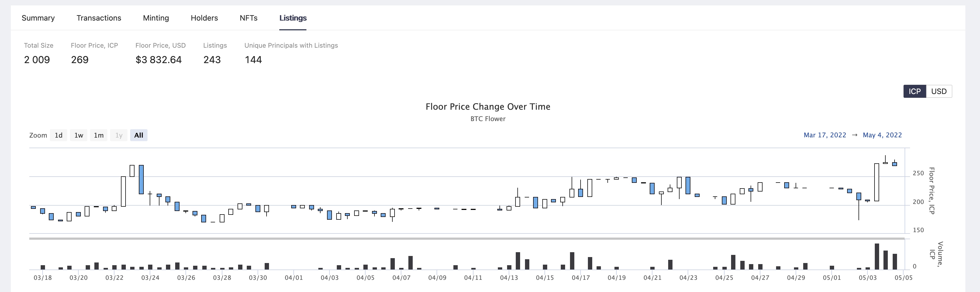Set chart zoom to 1w

79,135
